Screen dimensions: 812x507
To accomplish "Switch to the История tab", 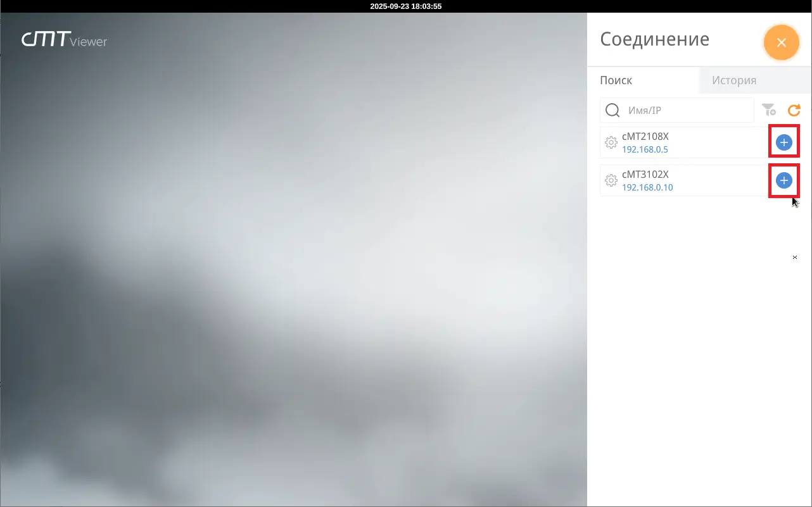I will pyautogui.click(x=733, y=80).
